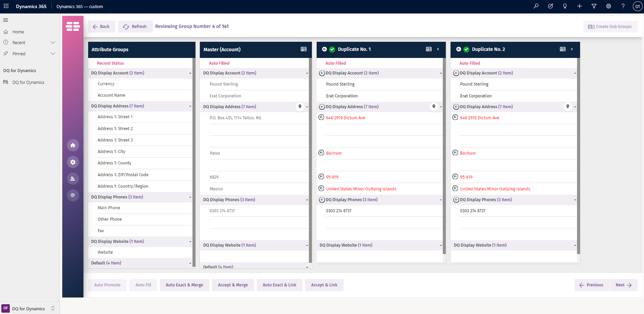Open the Dynamics 365 app launcher waffle
This screenshot has height=314, width=644.
tap(6, 6)
